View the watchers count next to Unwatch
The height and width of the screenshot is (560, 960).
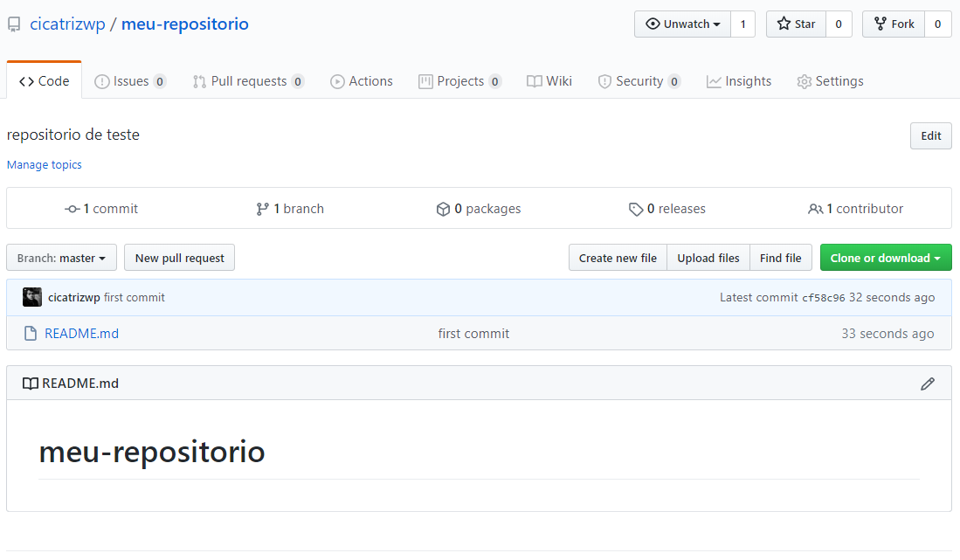(742, 24)
